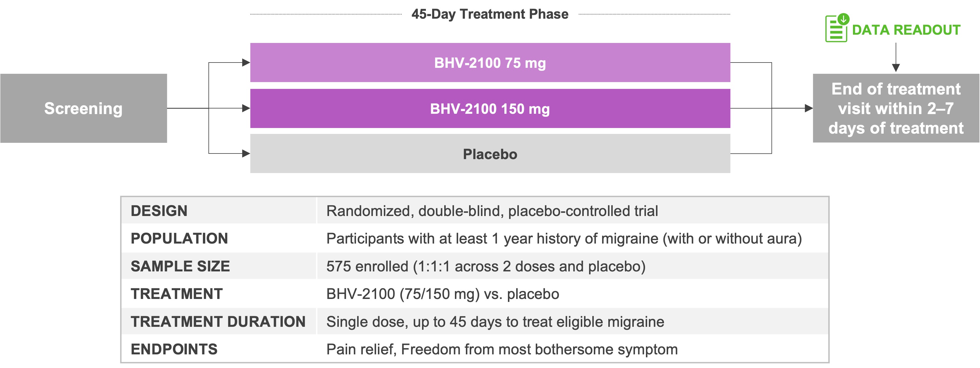Click the down arrow below Data Readout
The width and height of the screenshot is (980, 368).
pos(896,67)
